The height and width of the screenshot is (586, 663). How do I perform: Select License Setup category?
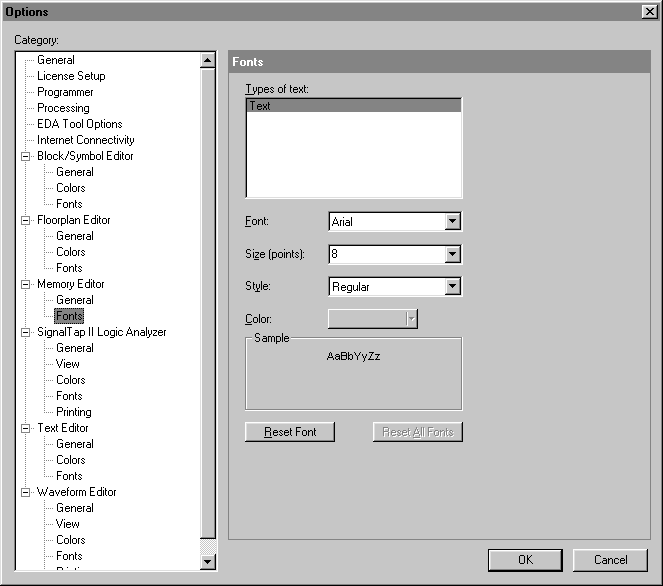tap(71, 76)
